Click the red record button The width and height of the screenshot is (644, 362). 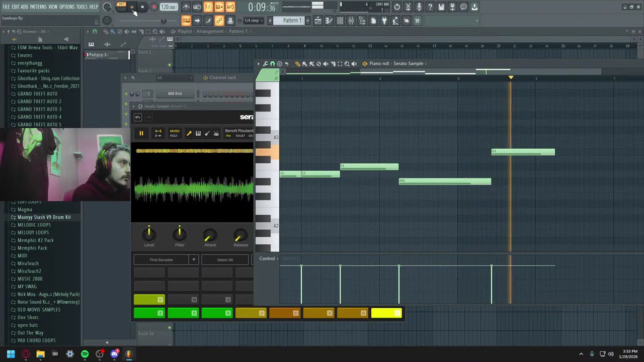pyautogui.click(x=154, y=7)
